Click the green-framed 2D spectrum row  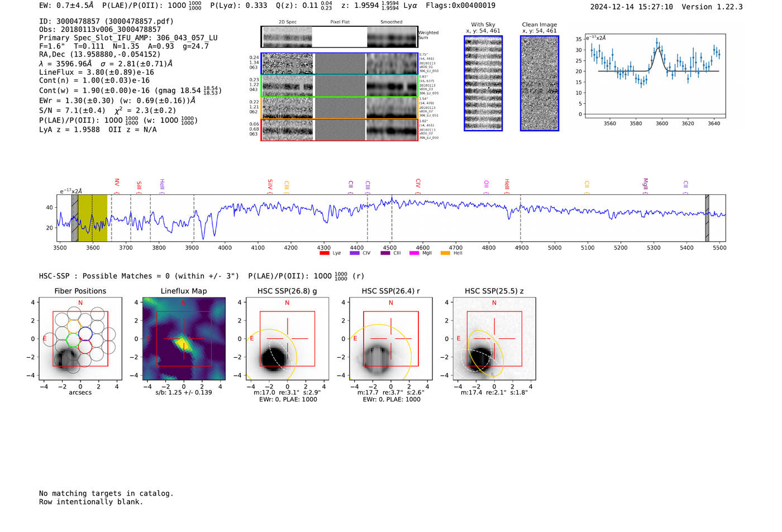pos(340,86)
